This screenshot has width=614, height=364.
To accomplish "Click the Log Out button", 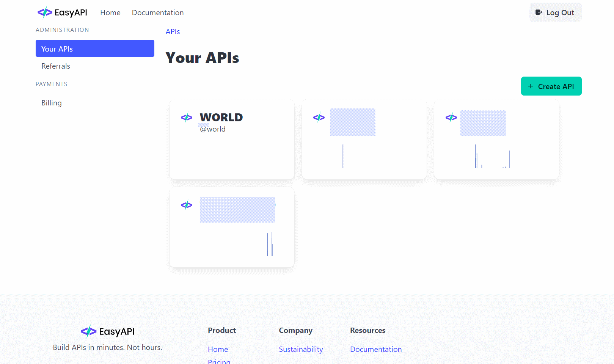I will pyautogui.click(x=555, y=13).
